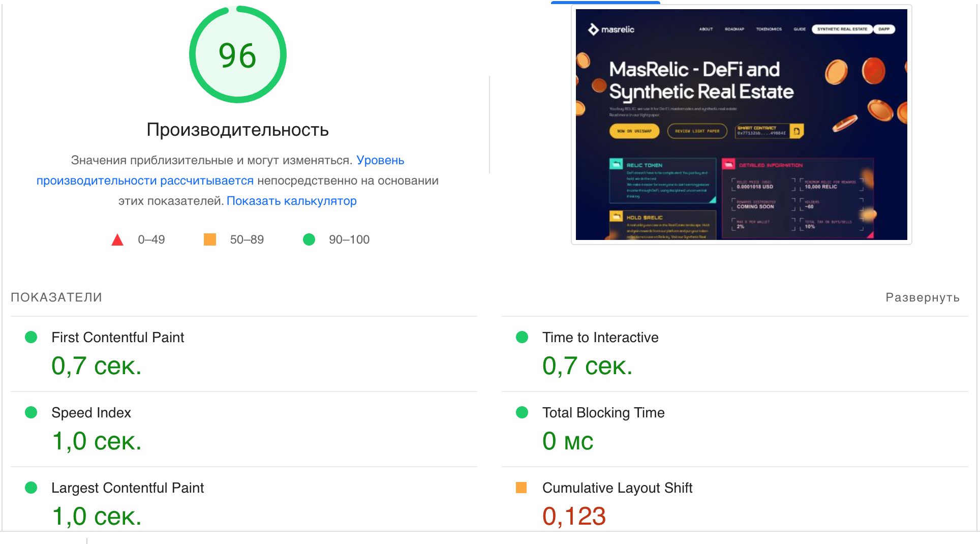
Task: Click orange square beside Cumulative Layout Shift
Action: coord(521,488)
